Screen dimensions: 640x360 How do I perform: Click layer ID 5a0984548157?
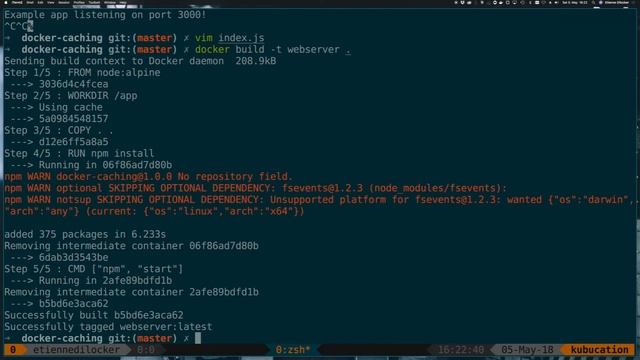click(73, 119)
